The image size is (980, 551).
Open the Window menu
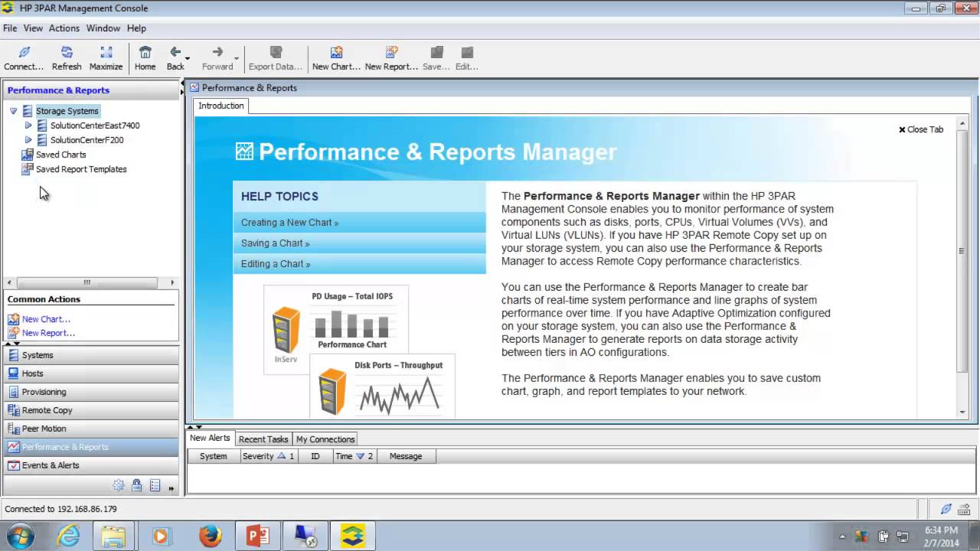[x=103, y=28]
